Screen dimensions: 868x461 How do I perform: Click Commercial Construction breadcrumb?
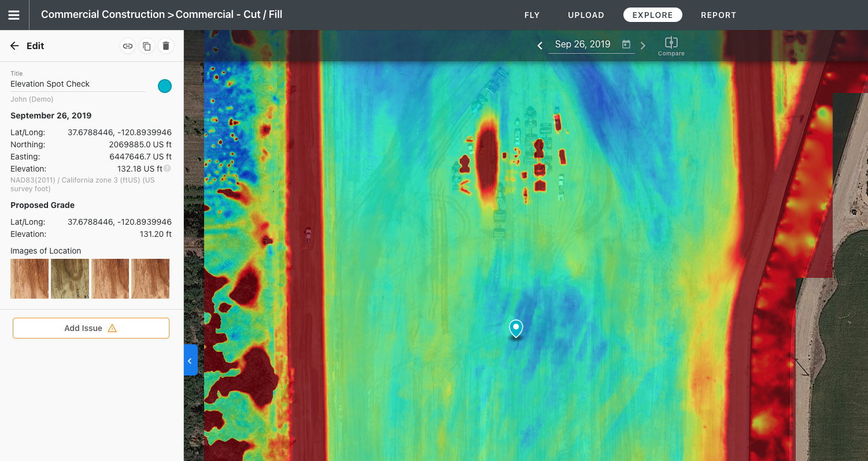tap(103, 14)
